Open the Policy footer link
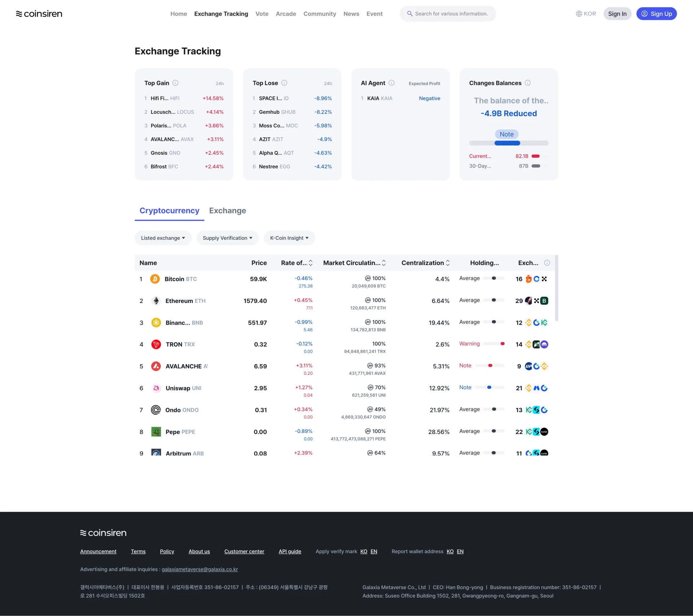Screen dimensions: 693x616 [x=167, y=552]
